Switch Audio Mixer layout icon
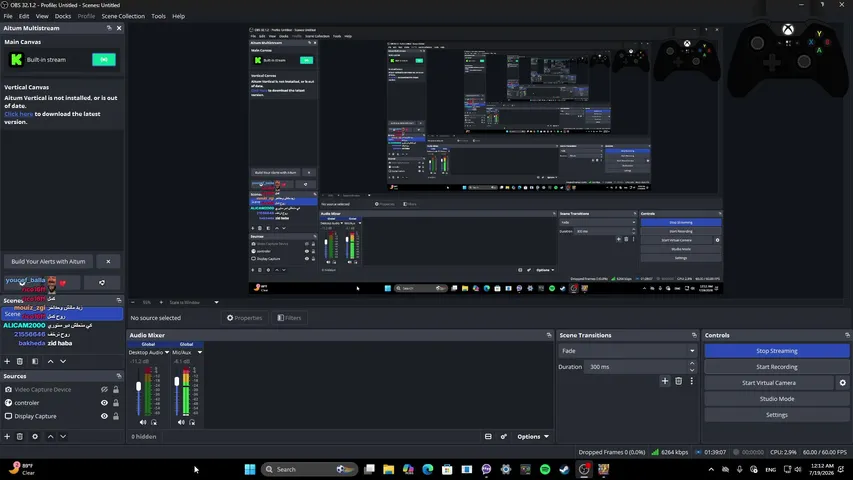The width and height of the screenshot is (853, 480). click(488, 436)
